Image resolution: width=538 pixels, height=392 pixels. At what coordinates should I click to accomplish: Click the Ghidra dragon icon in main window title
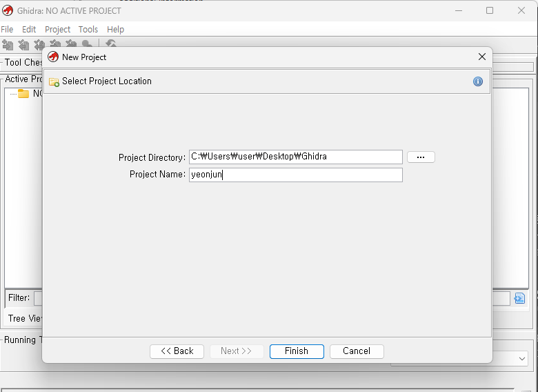coord(7,10)
